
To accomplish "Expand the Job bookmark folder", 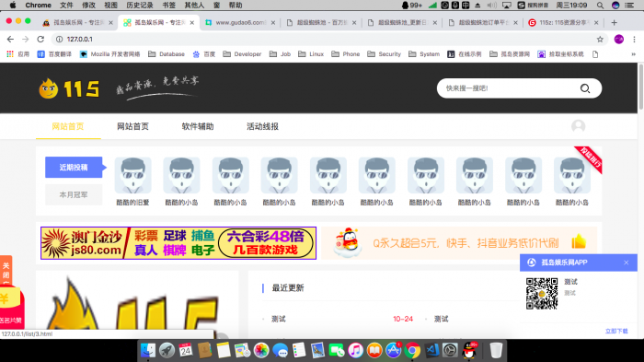I will click(280, 54).
